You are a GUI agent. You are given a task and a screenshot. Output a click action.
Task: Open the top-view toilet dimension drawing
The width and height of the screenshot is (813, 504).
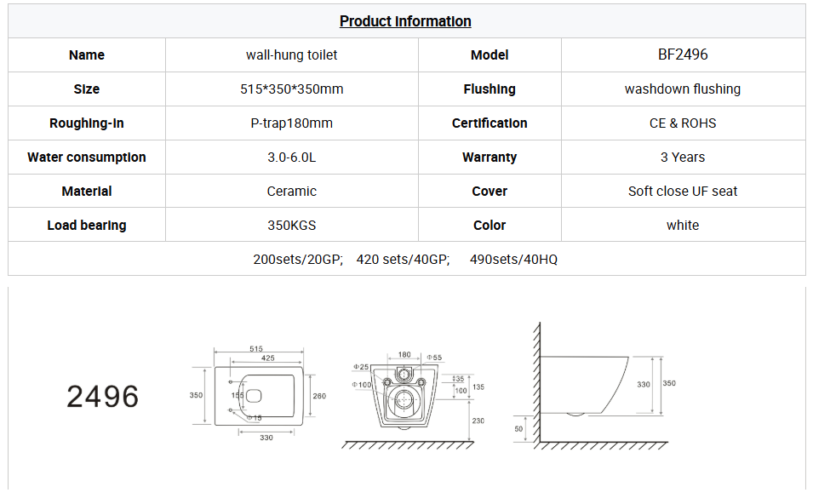click(x=257, y=393)
